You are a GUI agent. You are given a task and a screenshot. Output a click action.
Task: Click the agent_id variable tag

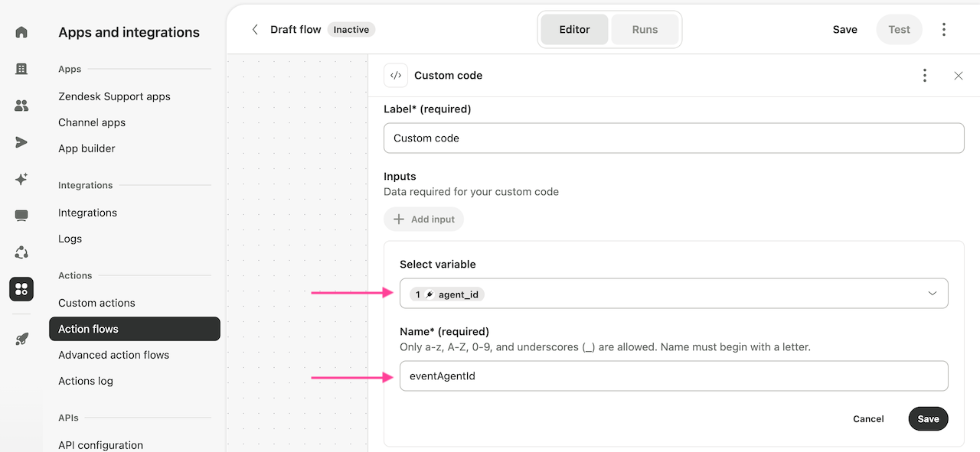click(447, 294)
